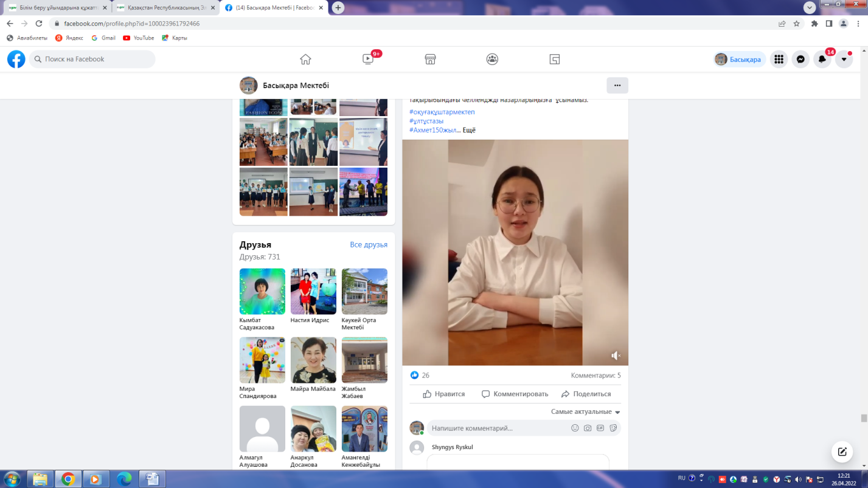Insert emoji in the comment box

tap(575, 428)
